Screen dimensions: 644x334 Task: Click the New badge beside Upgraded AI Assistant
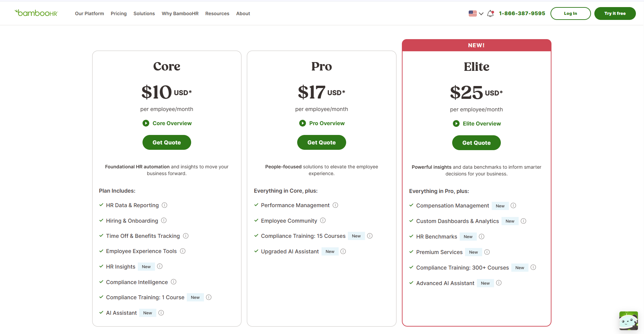click(x=330, y=251)
